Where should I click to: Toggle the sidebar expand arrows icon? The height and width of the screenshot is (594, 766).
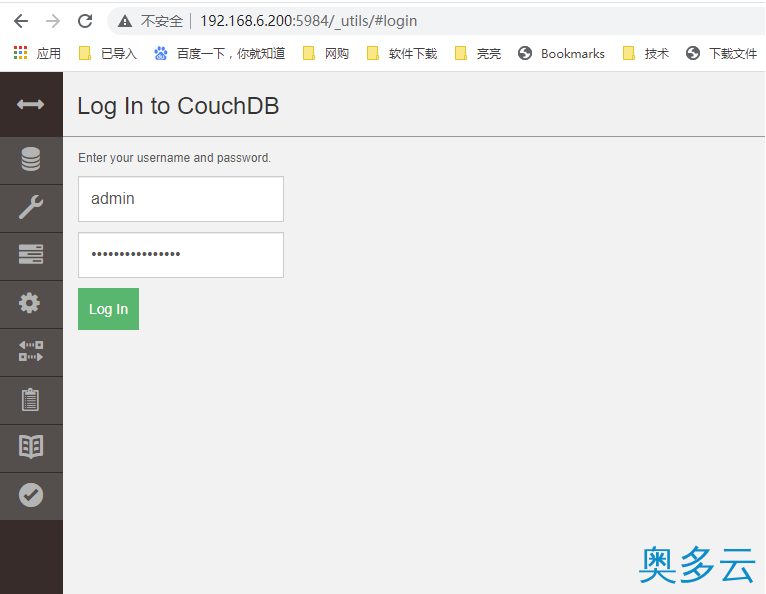(x=30, y=104)
